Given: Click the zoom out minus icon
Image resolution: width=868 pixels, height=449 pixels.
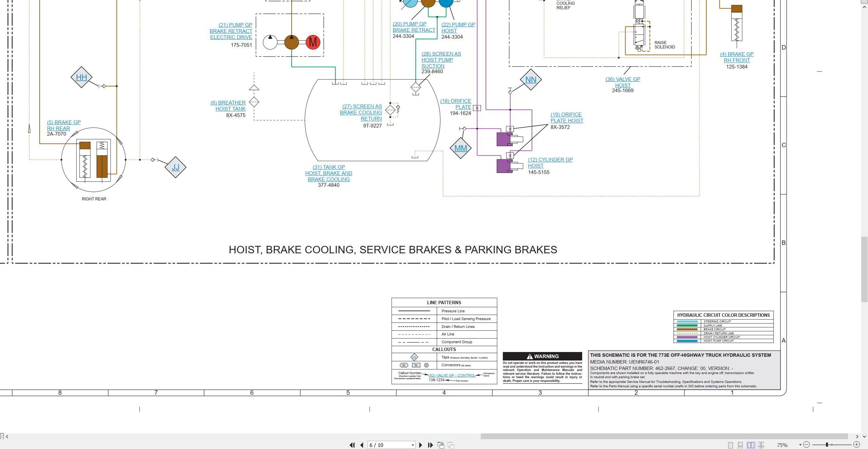Looking at the screenshot, I should pyautogui.click(x=807, y=445).
